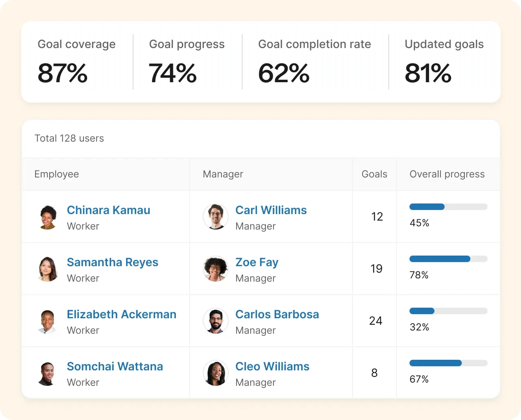
Task: Click Somchai Wattana's profile photo
Action: click(x=48, y=373)
